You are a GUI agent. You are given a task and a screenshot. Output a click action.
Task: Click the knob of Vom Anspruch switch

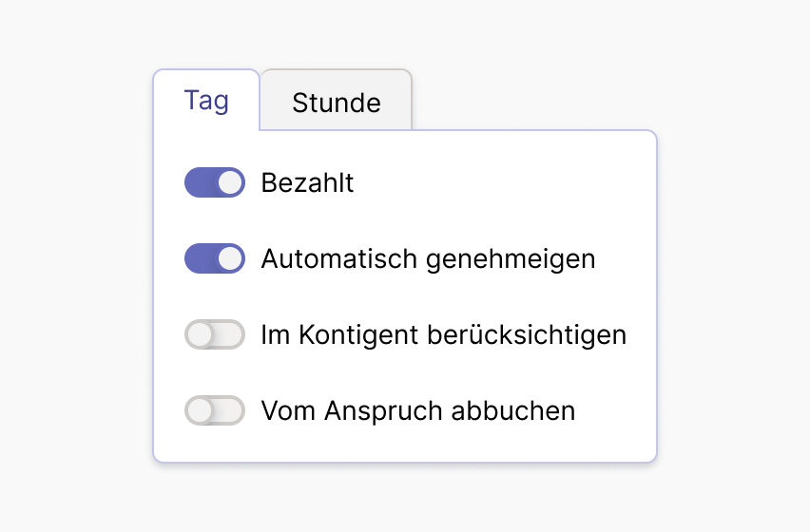point(200,410)
